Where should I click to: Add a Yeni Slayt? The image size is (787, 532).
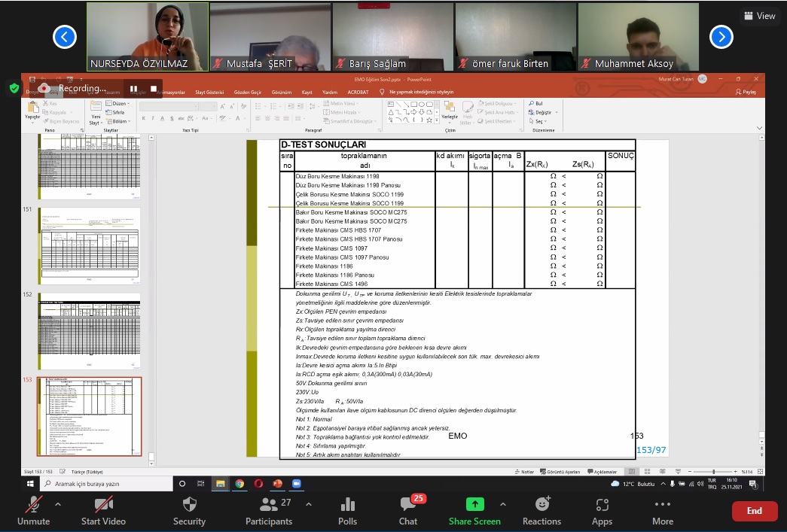[96, 113]
